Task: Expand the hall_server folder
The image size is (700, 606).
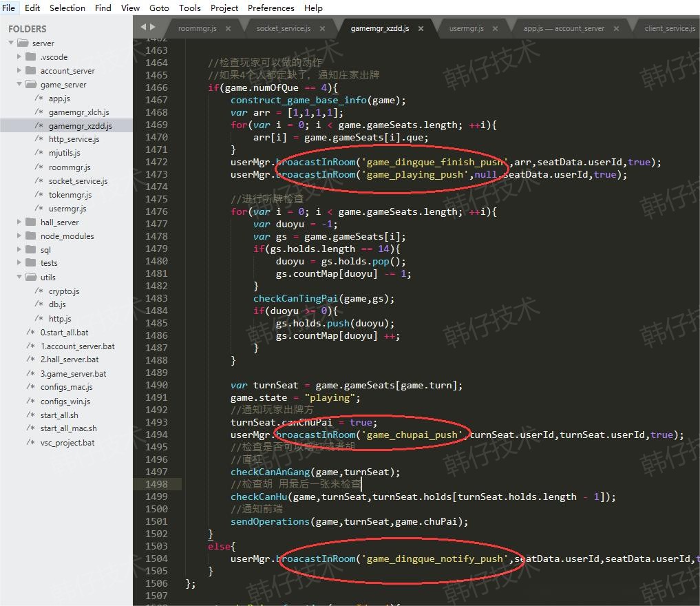Action: (x=19, y=222)
